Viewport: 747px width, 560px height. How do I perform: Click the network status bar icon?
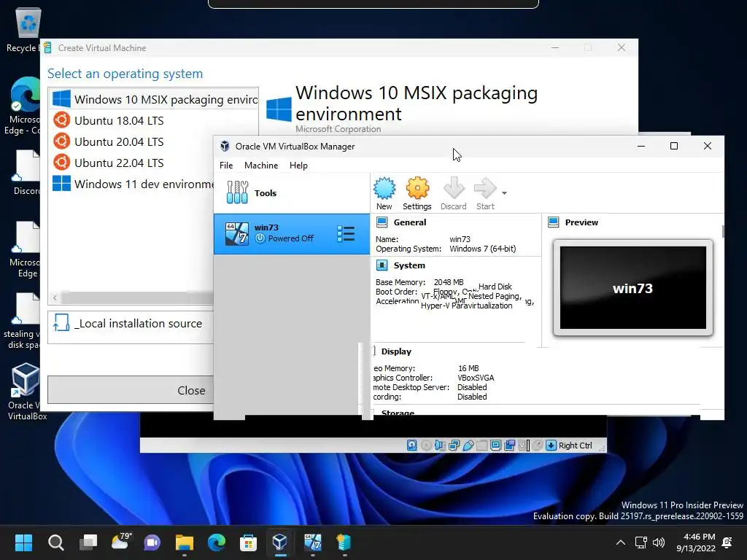(x=454, y=446)
